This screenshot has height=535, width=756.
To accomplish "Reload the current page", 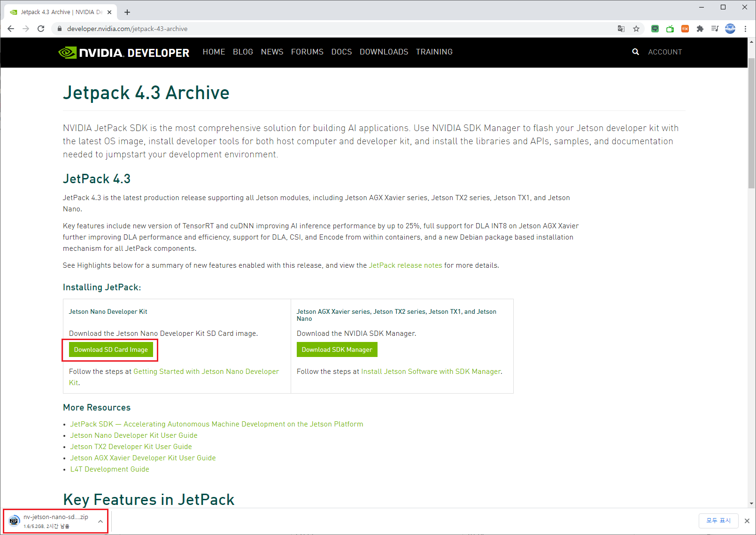I will pyautogui.click(x=41, y=29).
